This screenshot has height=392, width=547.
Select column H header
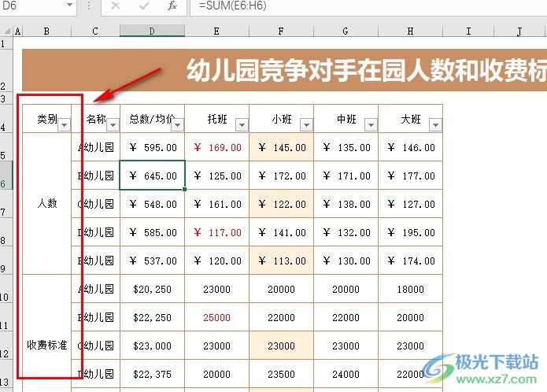[x=410, y=31]
